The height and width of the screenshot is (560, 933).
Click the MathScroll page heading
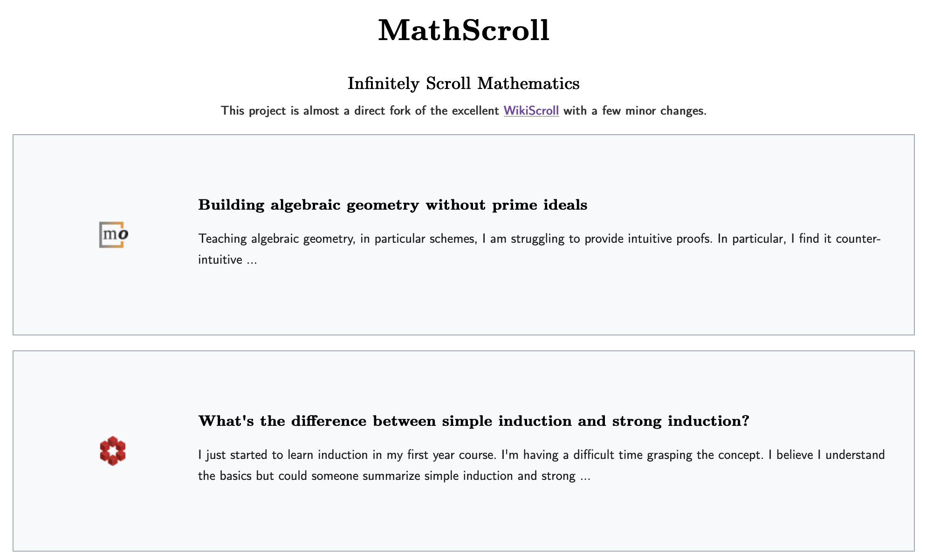[x=464, y=31]
